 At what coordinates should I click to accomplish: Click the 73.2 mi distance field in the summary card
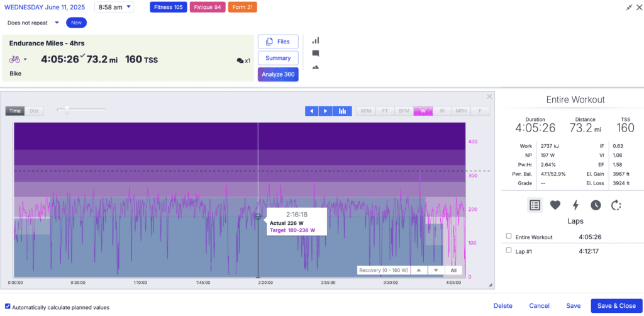pos(103,60)
